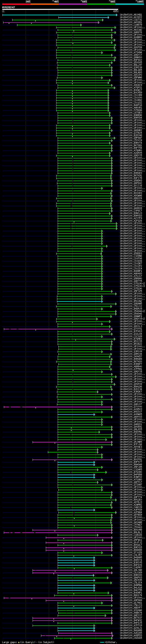Click hit label UniRef100_B5X2N2
Viewport: 146px width, 644px height.
click(131, 301)
